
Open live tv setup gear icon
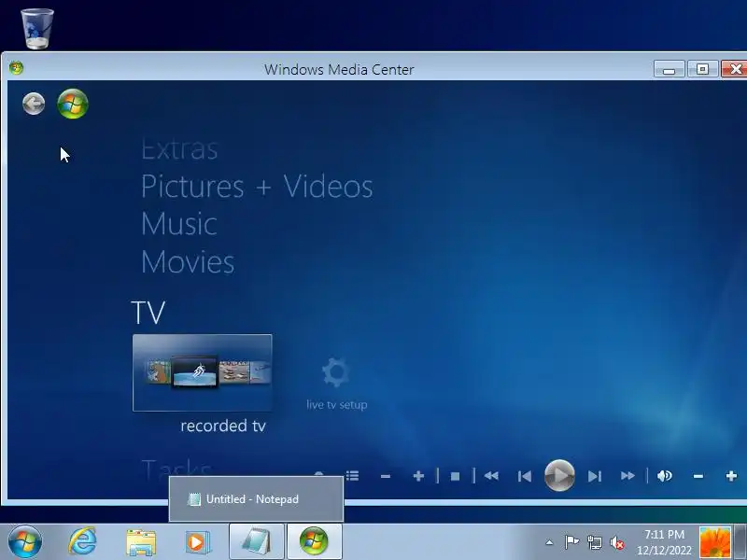pos(336,372)
